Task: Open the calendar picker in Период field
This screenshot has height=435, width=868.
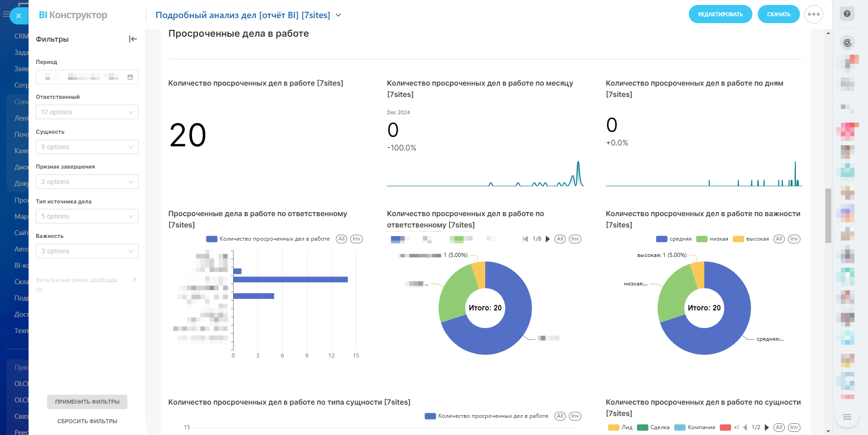Action: (130, 77)
